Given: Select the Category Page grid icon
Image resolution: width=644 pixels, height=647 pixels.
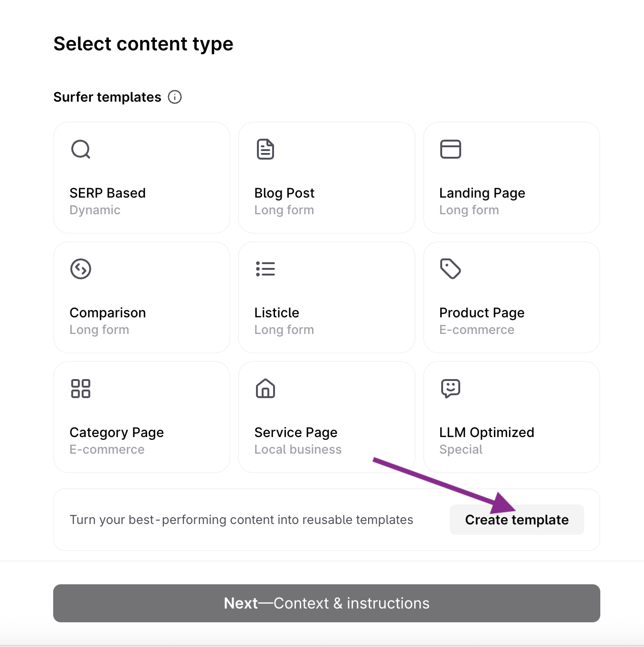Looking at the screenshot, I should coord(81,389).
